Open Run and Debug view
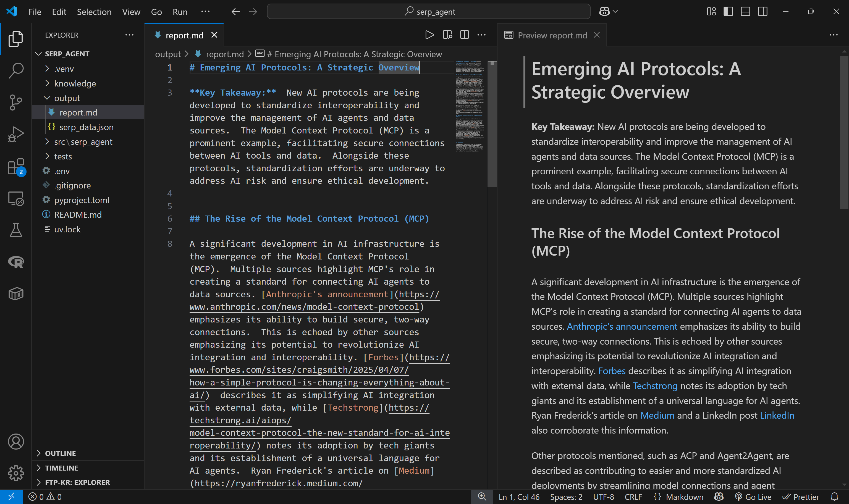Image resolution: width=849 pixels, height=504 pixels. (16, 134)
